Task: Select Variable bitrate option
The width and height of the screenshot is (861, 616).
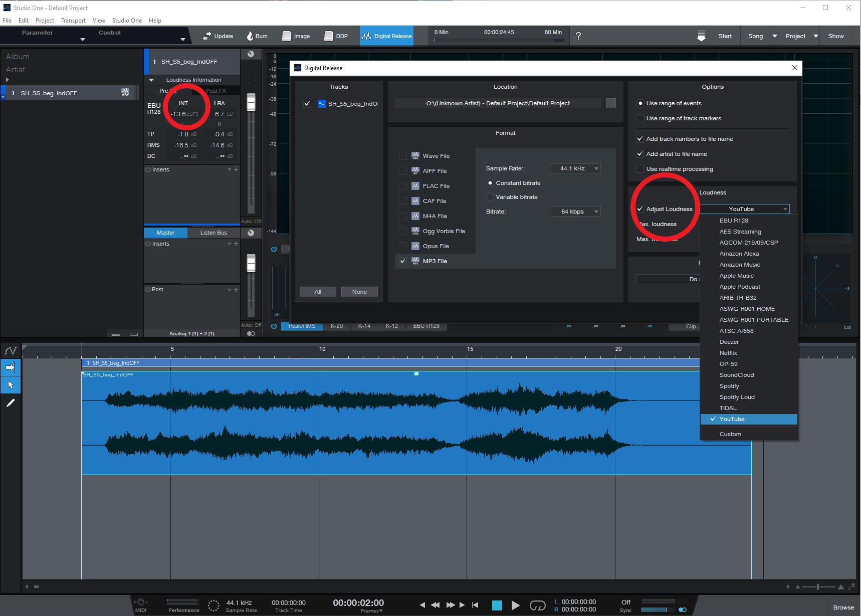Action: click(490, 197)
